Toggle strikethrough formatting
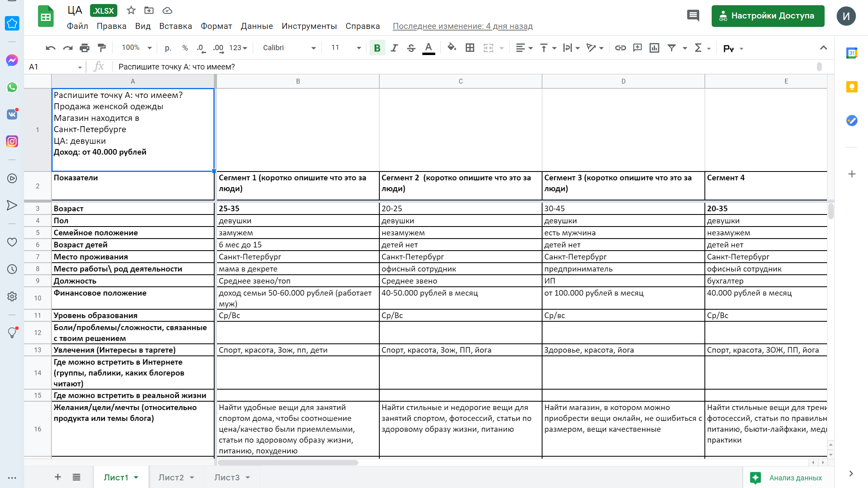This screenshot has height=488, width=868. tap(411, 48)
